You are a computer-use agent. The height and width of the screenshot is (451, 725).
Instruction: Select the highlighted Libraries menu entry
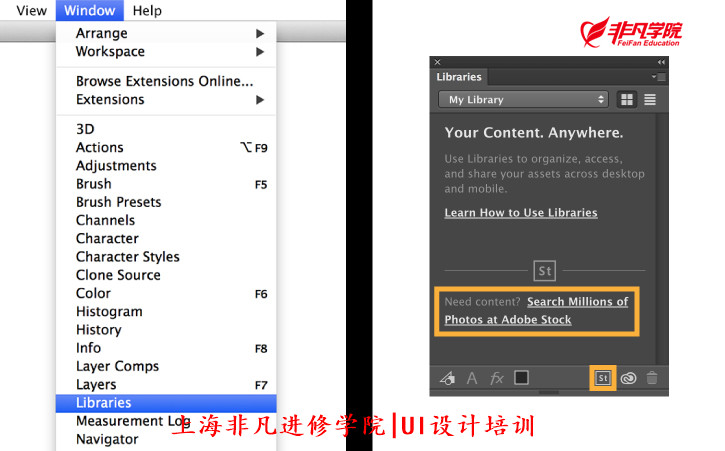[166, 403]
